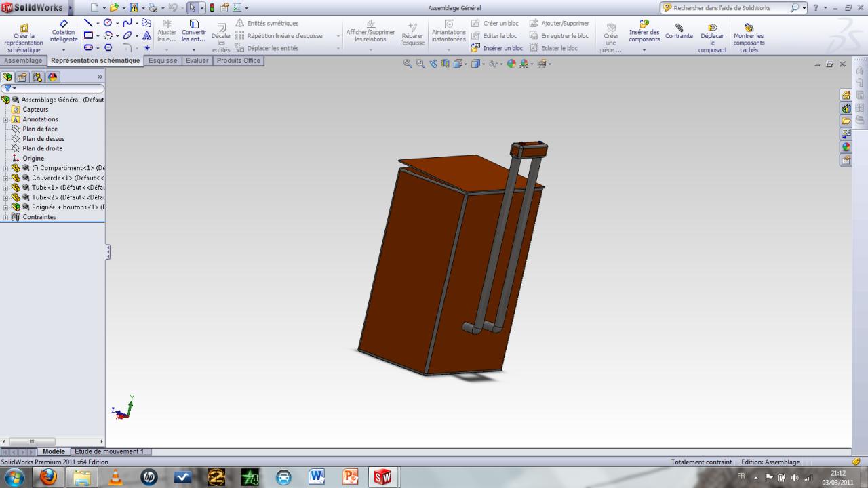868x488 pixels.
Task: Open the Etude de mouvement 1 tab
Action: (x=108, y=451)
